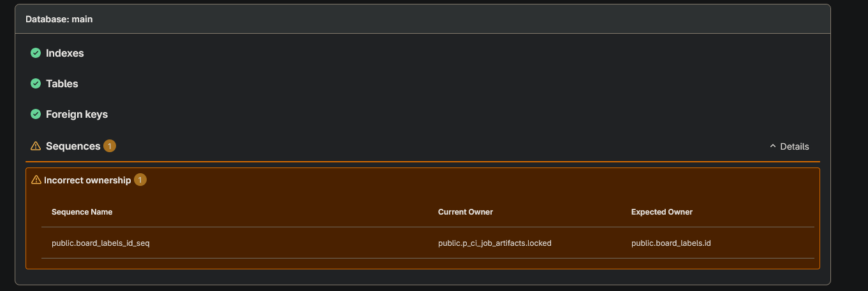The height and width of the screenshot is (291, 868).
Task: Select the Foreign keys section heading
Action: click(77, 114)
